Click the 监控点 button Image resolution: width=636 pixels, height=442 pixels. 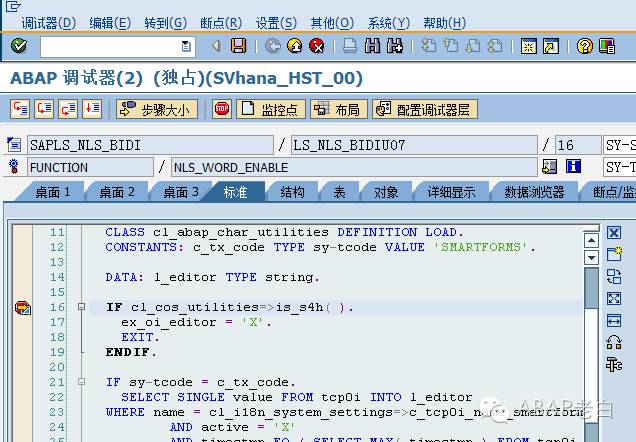click(x=271, y=109)
